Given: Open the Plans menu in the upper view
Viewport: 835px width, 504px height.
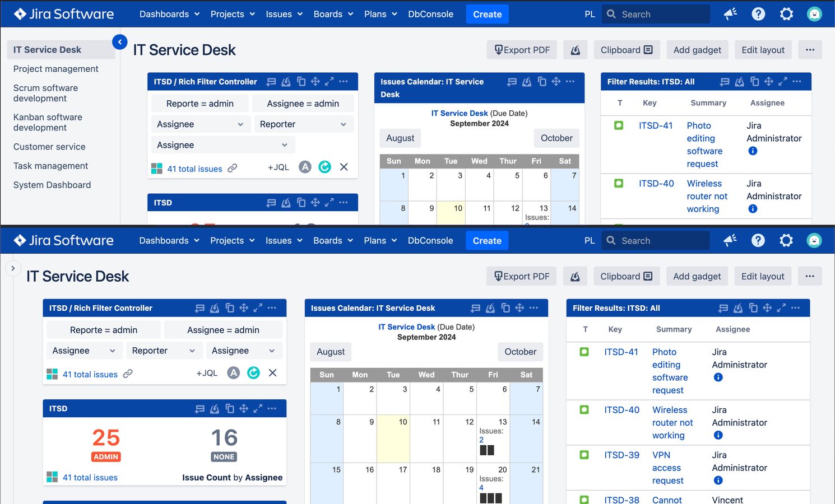Looking at the screenshot, I should click(x=381, y=14).
